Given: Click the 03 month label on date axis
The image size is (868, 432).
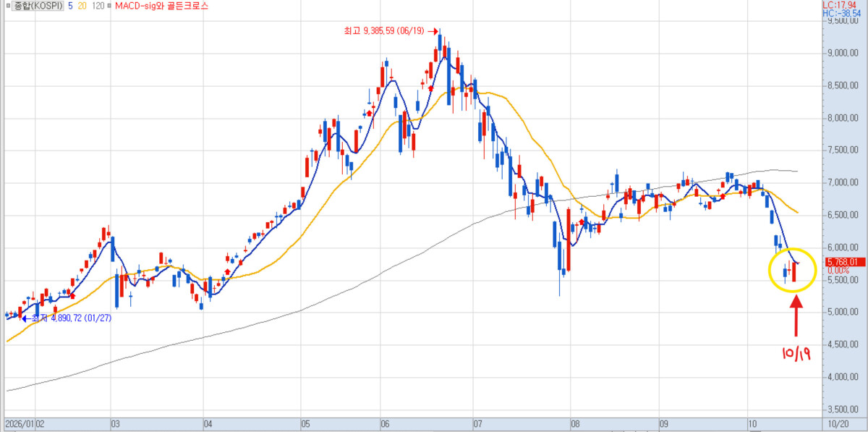Looking at the screenshot, I should tap(115, 425).
